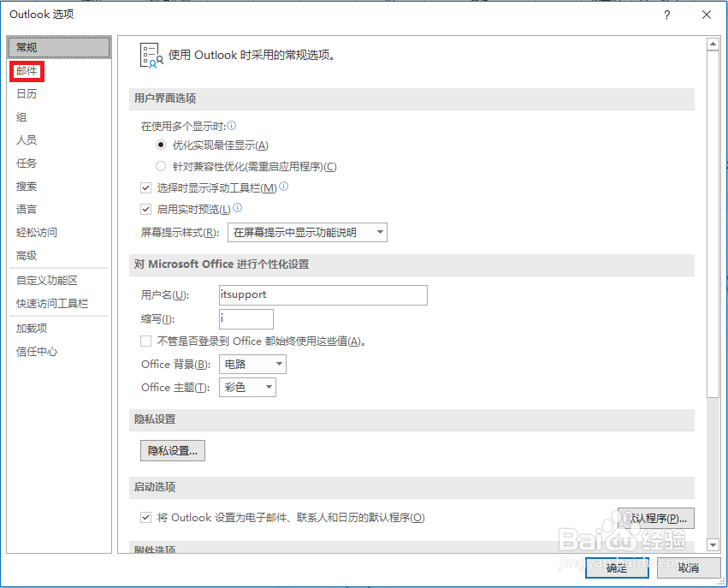Select the 组 category in sidebar

point(21,117)
